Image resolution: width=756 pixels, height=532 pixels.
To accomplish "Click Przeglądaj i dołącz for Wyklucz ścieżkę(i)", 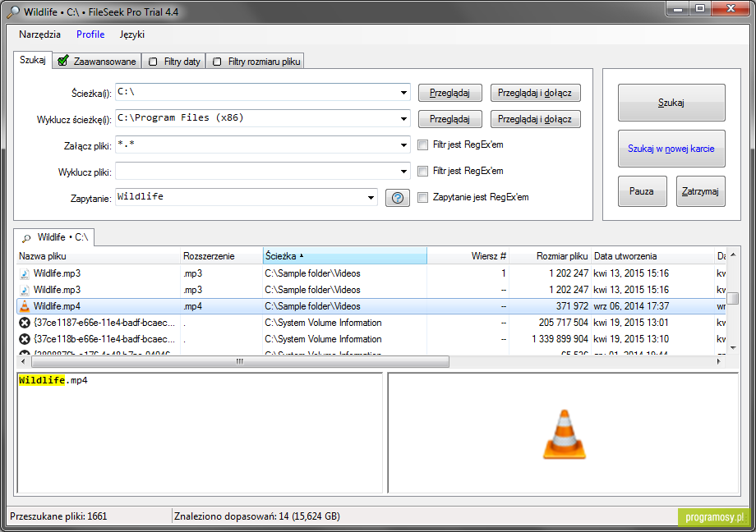I will [535, 119].
